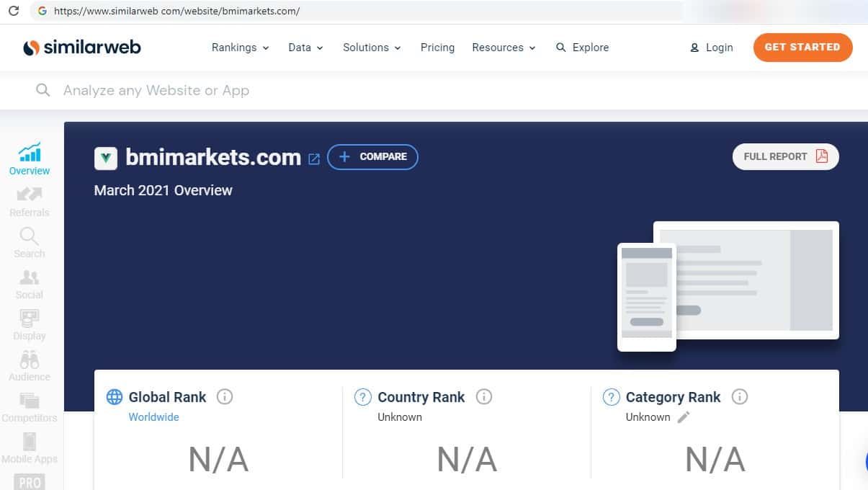Click the Global Rank info icon
The height and width of the screenshot is (490, 868).
point(225,396)
